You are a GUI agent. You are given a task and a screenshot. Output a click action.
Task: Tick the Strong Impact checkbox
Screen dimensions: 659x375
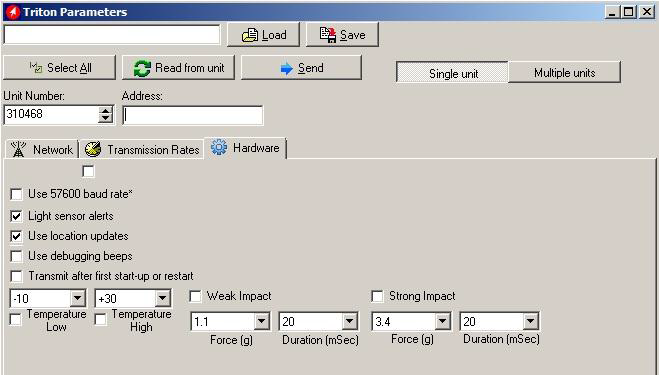pos(377,296)
